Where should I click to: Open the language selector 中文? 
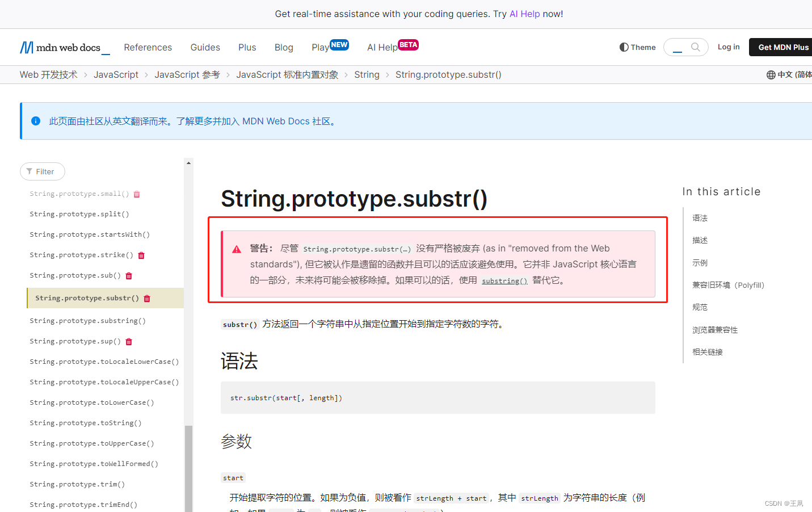[x=789, y=75]
